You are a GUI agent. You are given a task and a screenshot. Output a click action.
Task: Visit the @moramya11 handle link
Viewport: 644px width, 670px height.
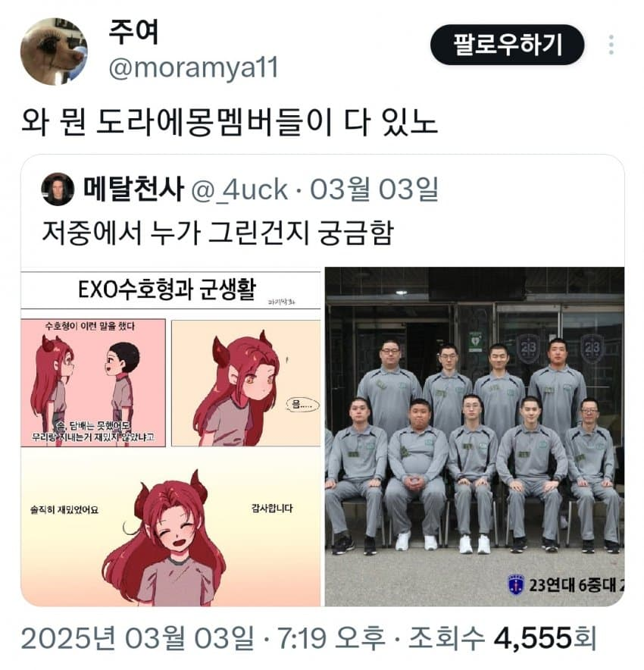tap(193, 67)
